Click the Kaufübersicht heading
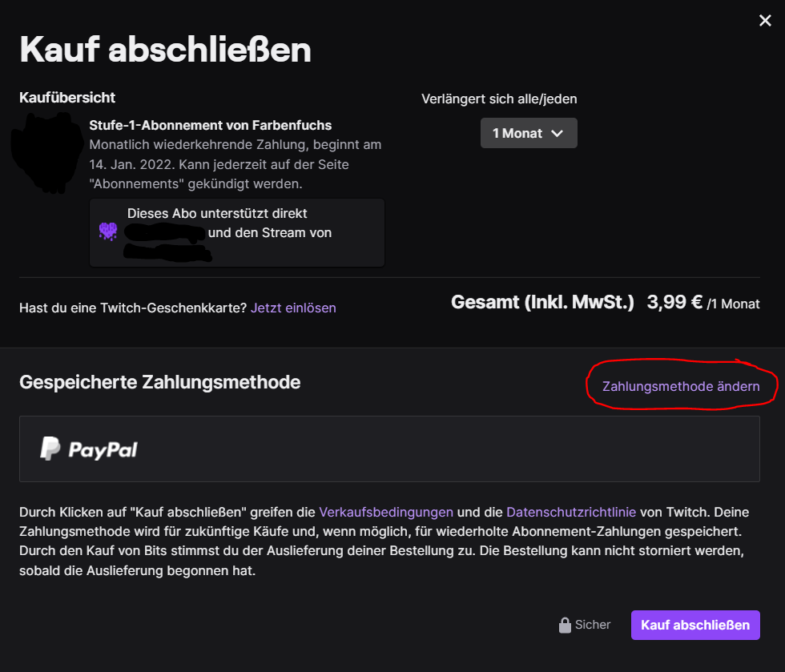This screenshot has width=785, height=672. (x=67, y=98)
